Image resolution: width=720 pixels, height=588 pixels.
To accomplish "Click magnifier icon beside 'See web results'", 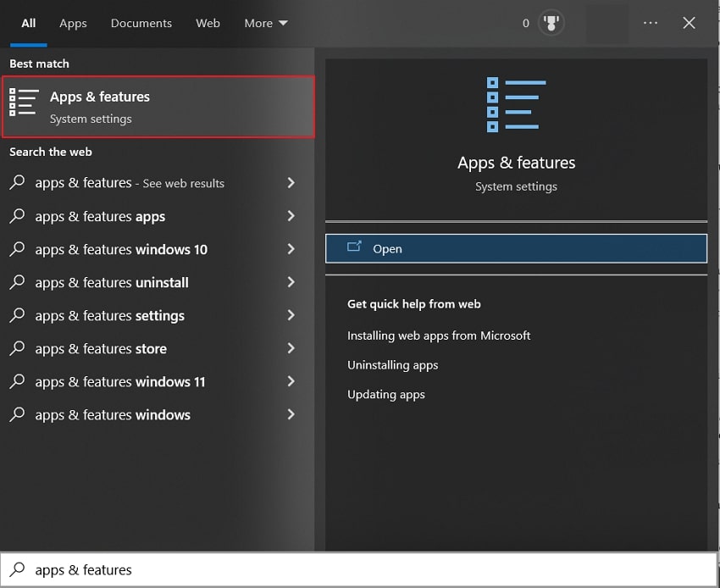I will (x=17, y=182).
